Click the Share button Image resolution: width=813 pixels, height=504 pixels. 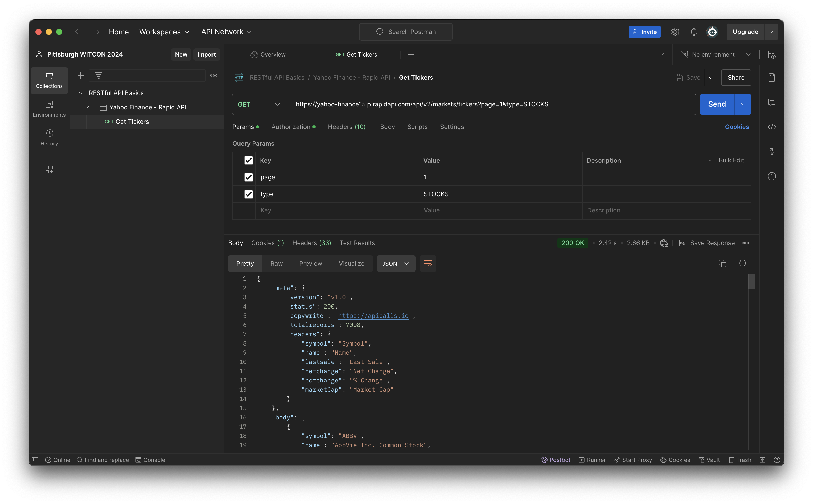[736, 77]
